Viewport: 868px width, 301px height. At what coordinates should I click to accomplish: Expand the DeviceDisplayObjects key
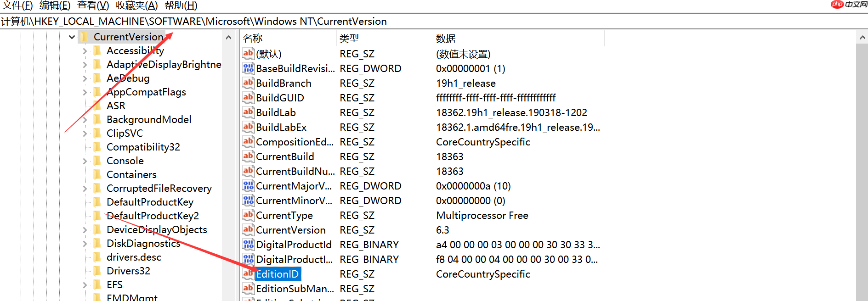pos(85,230)
